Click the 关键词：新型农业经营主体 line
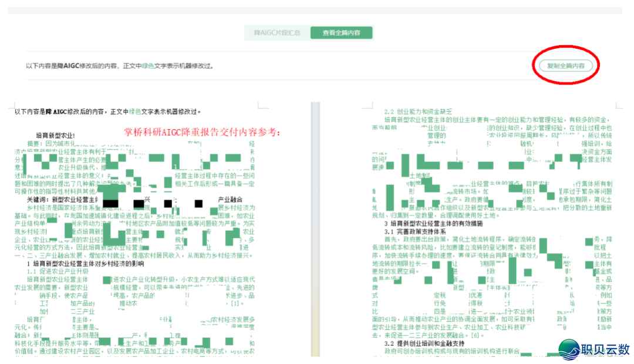The image size is (634, 364). tap(134, 200)
